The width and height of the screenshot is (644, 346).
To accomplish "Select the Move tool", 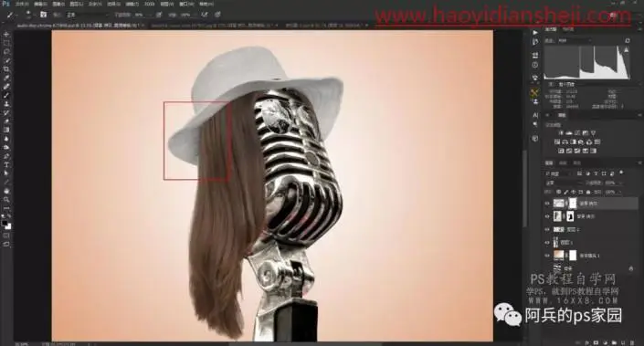I will (x=6, y=35).
